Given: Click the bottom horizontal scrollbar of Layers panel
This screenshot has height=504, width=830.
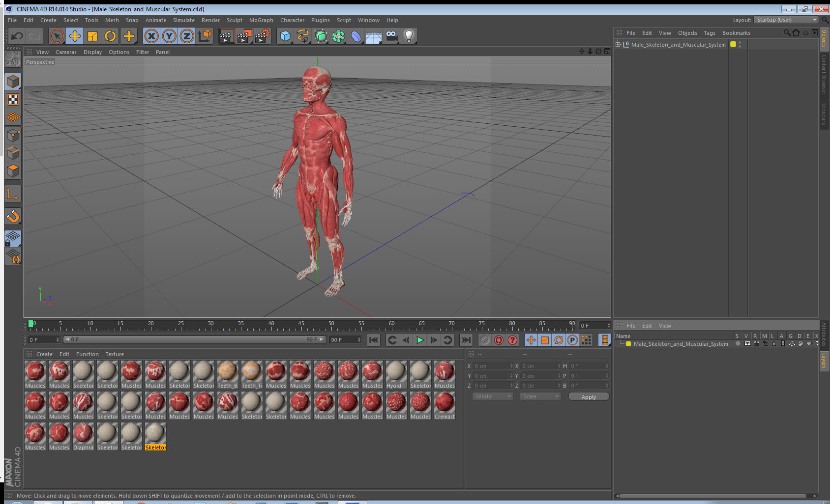Looking at the screenshot, I should pos(716,496).
